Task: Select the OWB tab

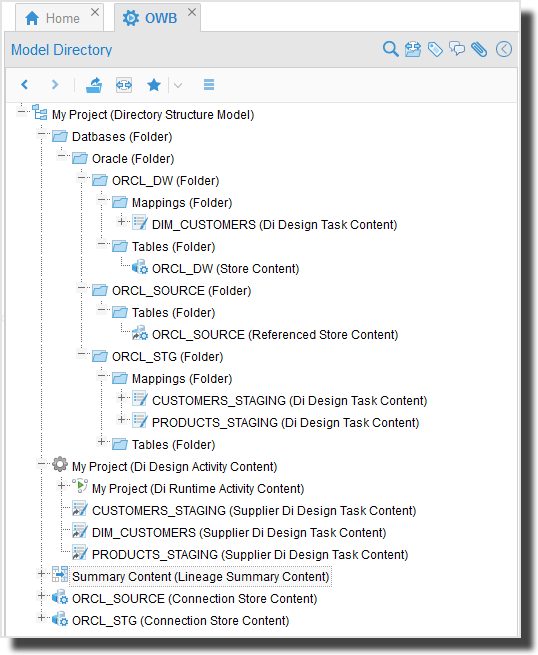Action: tap(150, 18)
